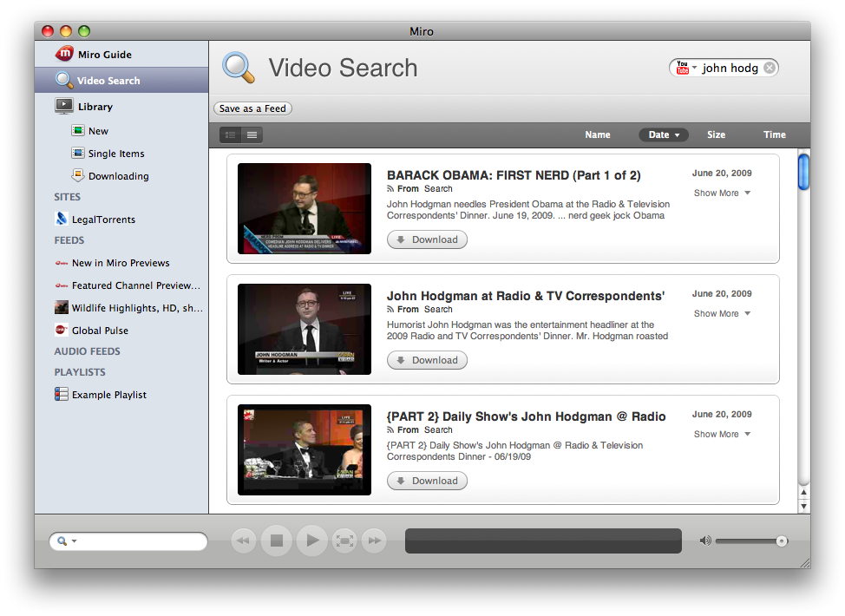Expand Show More for BARACK OBAMA video
Screen dimensions: 845x616
[x=722, y=193]
